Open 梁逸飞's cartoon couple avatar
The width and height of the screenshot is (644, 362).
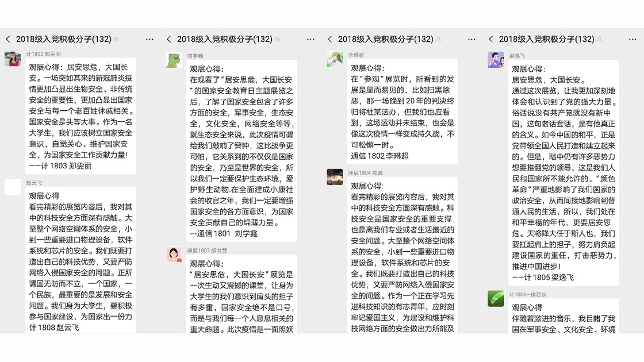(496, 60)
